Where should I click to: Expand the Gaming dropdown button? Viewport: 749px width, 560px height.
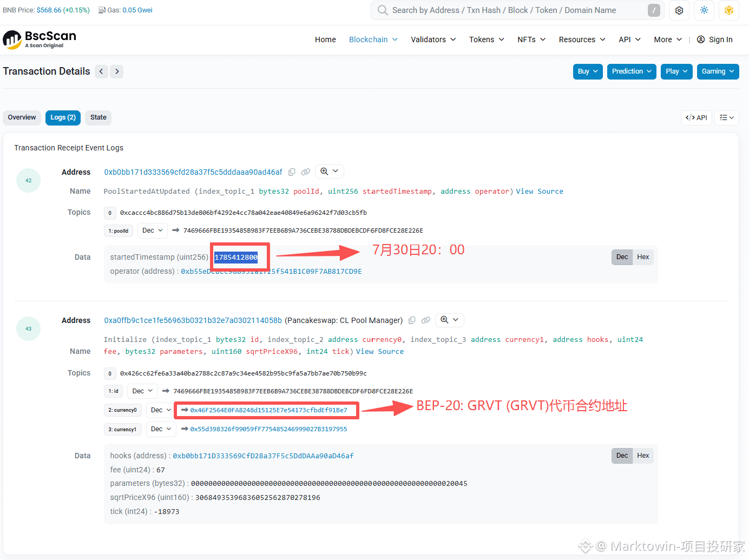coord(718,71)
